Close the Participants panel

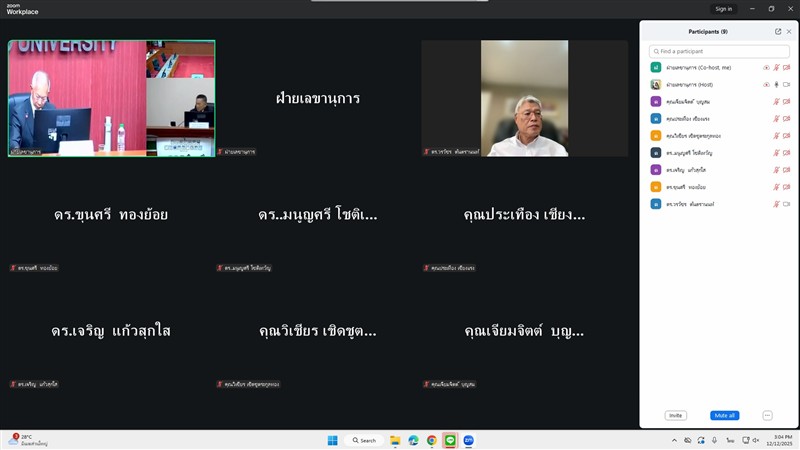point(789,31)
